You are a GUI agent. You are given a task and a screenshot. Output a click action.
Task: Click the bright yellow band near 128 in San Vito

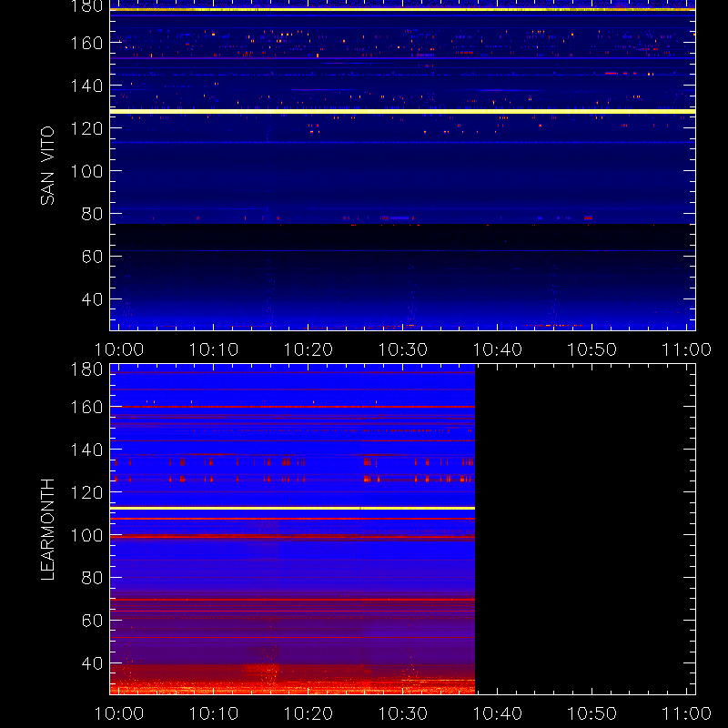click(402, 111)
